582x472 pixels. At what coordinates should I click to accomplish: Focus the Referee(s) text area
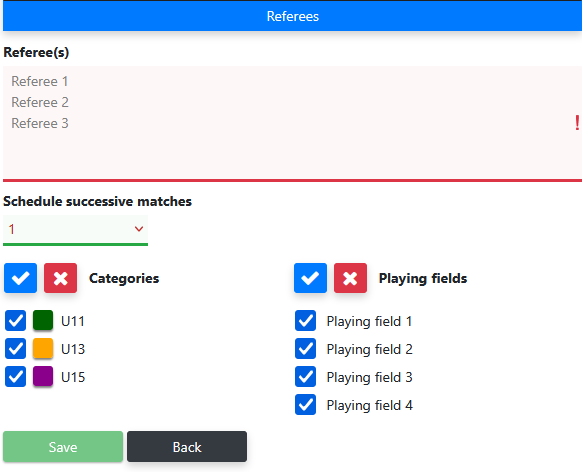pyautogui.click(x=292, y=124)
